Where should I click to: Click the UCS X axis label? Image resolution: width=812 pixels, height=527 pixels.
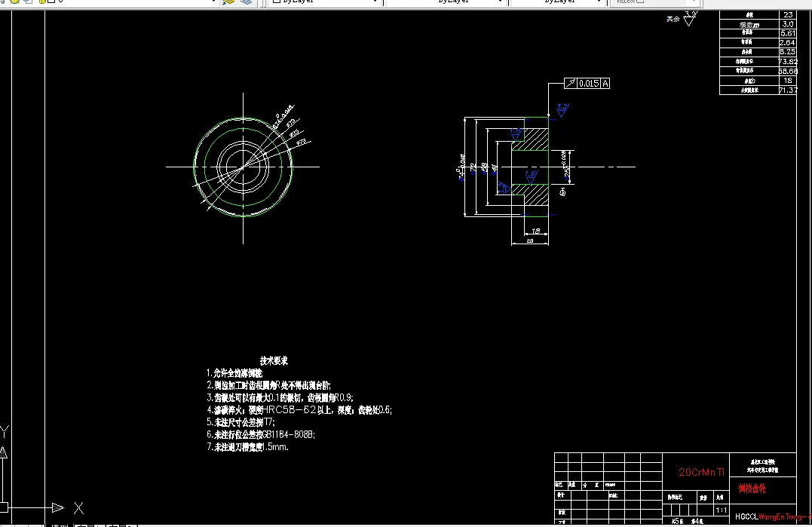pos(78,508)
